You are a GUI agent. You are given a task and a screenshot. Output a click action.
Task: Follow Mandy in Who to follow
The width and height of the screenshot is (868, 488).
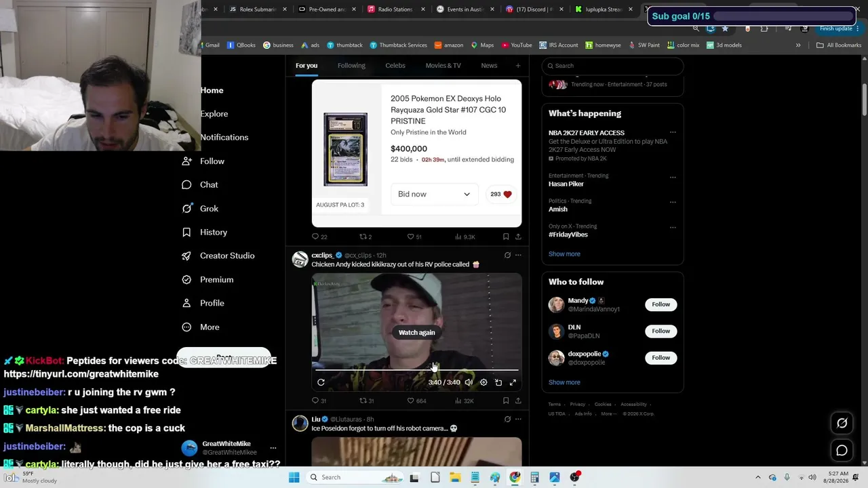660,304
